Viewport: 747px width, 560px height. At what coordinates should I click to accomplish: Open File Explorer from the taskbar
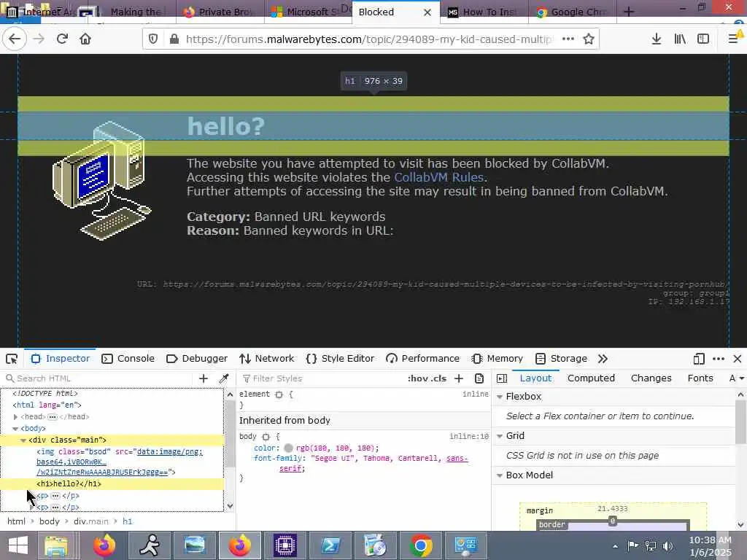(x=56, y=545)
